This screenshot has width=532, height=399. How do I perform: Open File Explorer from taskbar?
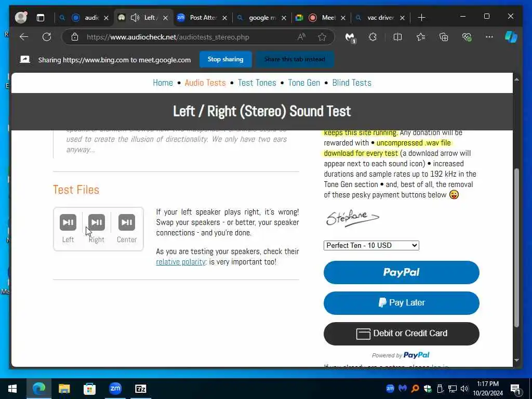[64, 389]
